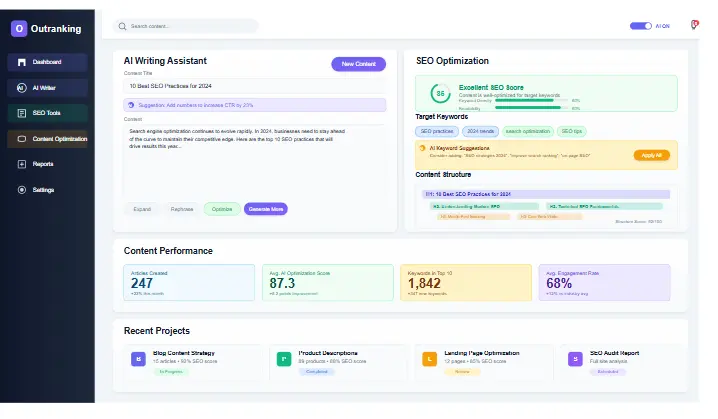Open the notifications bell icon
The image size is (718, 419).
694,25
